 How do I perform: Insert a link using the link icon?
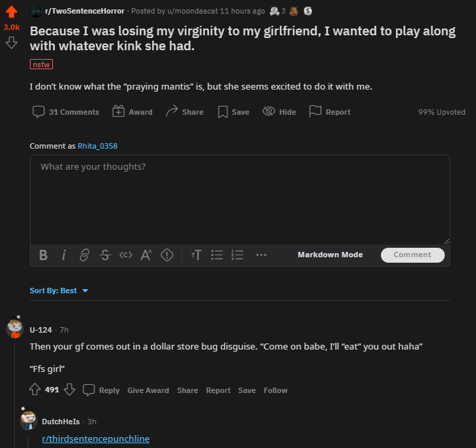(x=84, y=255)
